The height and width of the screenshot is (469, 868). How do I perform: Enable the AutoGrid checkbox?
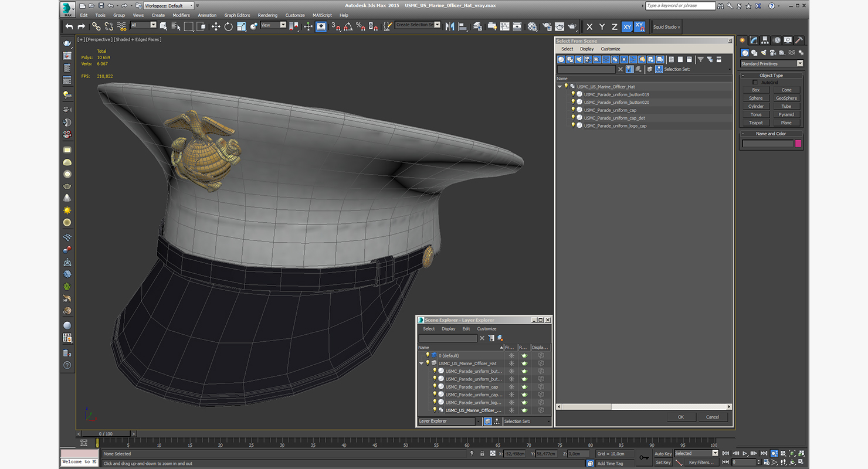[x=755, y=83]
